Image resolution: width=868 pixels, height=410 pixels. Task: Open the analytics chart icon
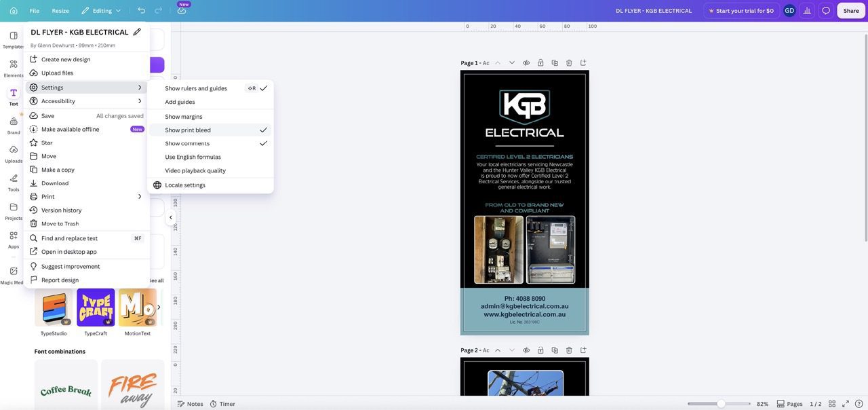click(807, 11)
